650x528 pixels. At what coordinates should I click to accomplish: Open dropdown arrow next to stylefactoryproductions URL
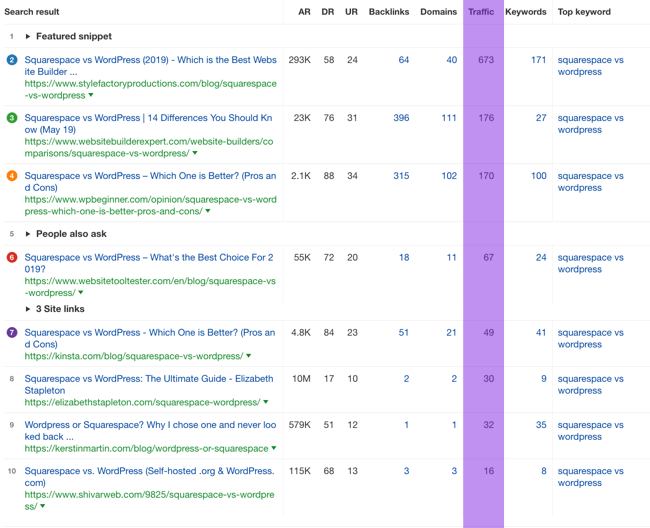point(91,96)
